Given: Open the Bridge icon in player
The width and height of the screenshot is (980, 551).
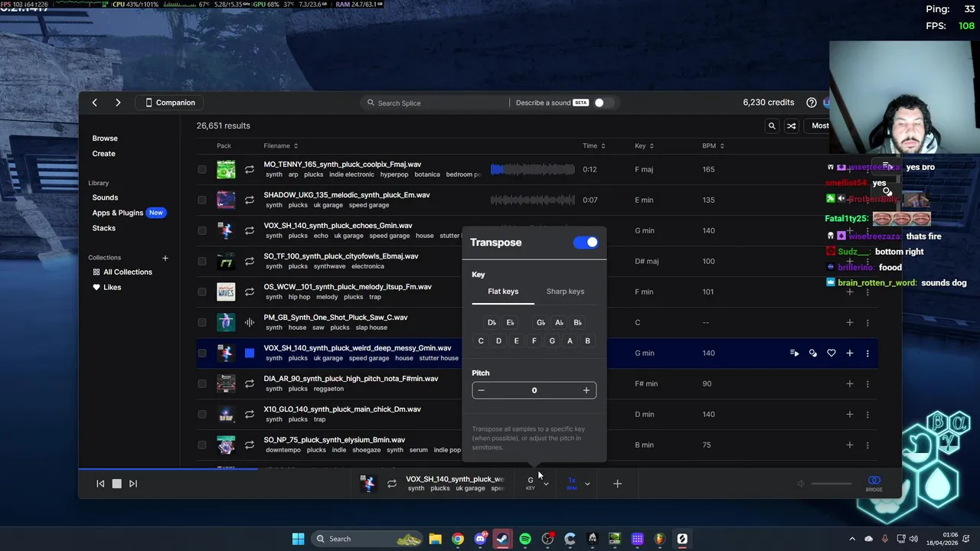Looking at the screenshot, I should (874, 483).
